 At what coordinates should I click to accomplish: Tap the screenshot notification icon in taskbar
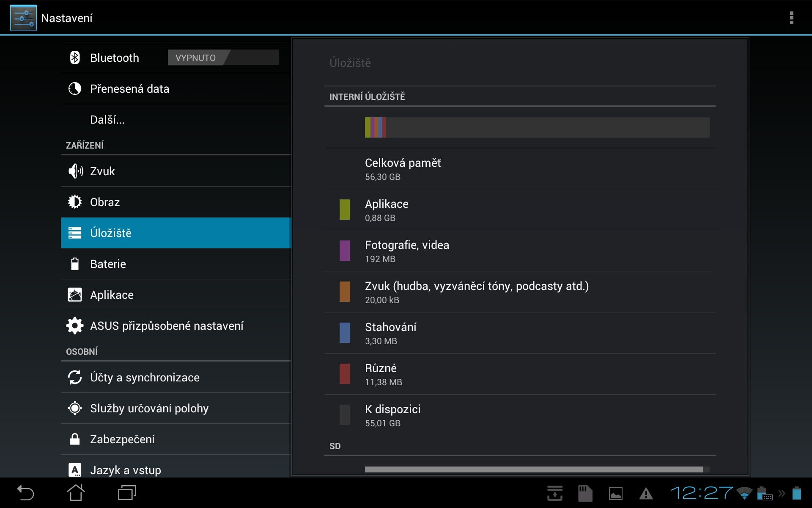point(616,493)
